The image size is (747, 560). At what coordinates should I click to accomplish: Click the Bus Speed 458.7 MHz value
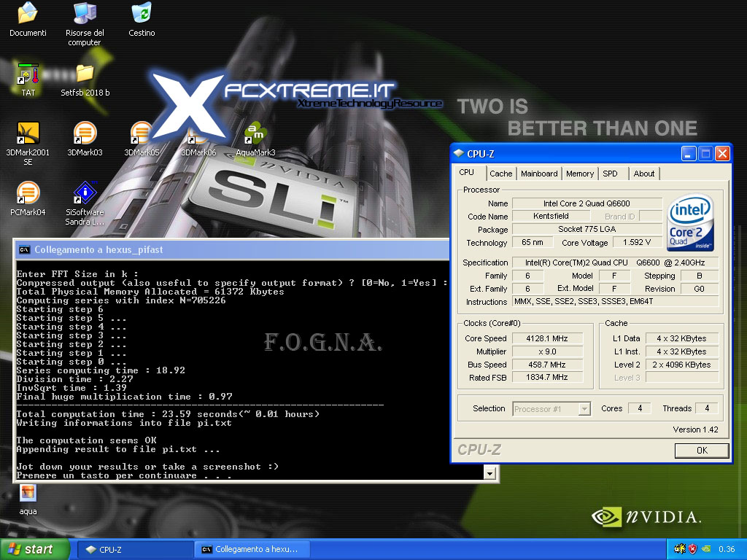pos(547,365)
